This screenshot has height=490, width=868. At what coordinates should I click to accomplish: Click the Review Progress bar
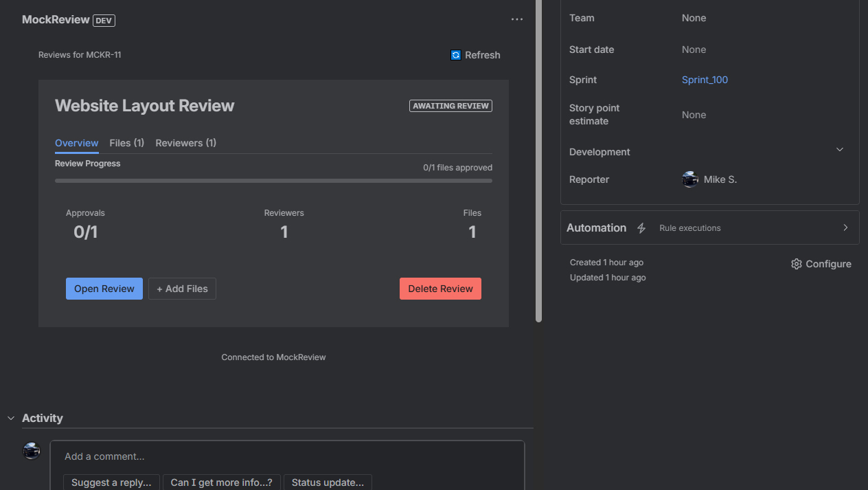click(x=273, y=181)
